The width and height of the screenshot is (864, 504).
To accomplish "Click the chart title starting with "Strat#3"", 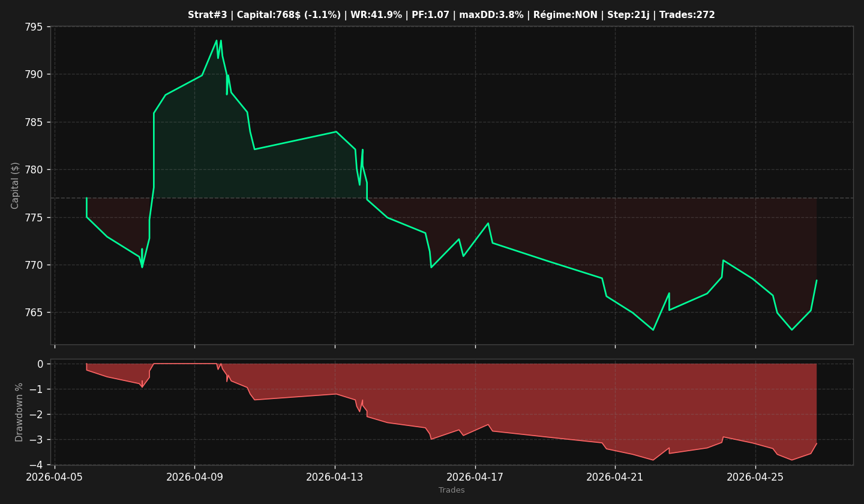I will [x=451, y=15].
